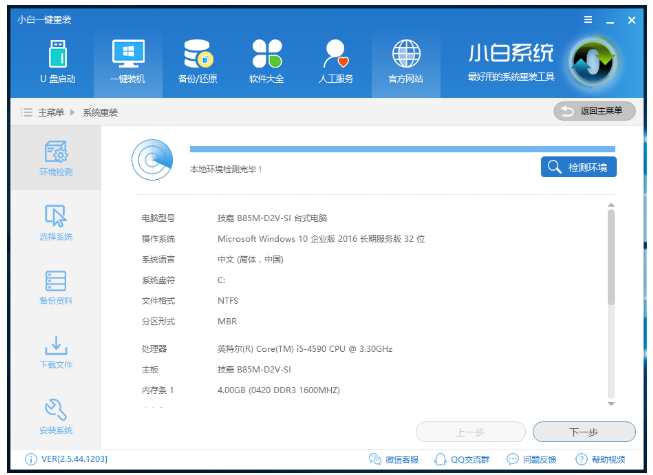Click the 主菜单 breadcrumb
This screenshot has height=475, width=653.
click(51, 112)
